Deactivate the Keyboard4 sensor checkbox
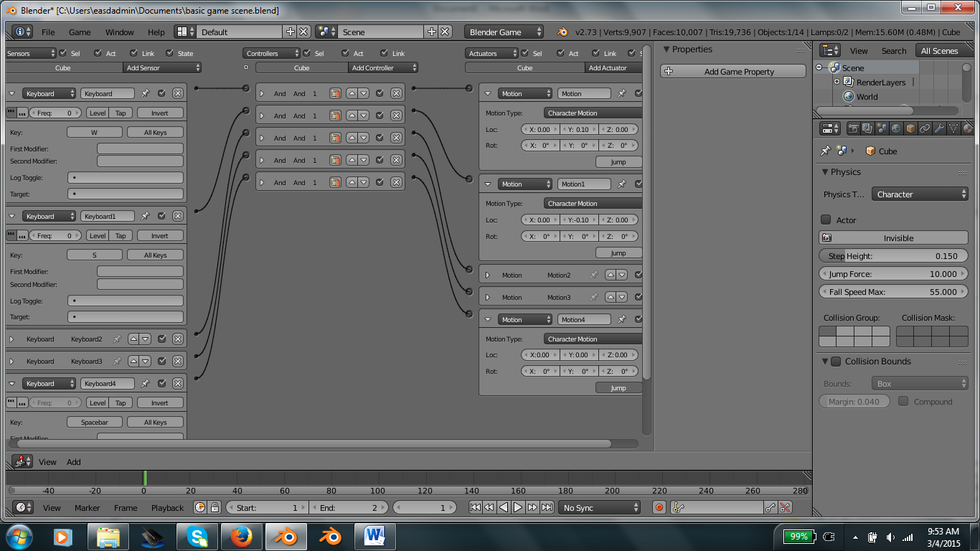 161,383
